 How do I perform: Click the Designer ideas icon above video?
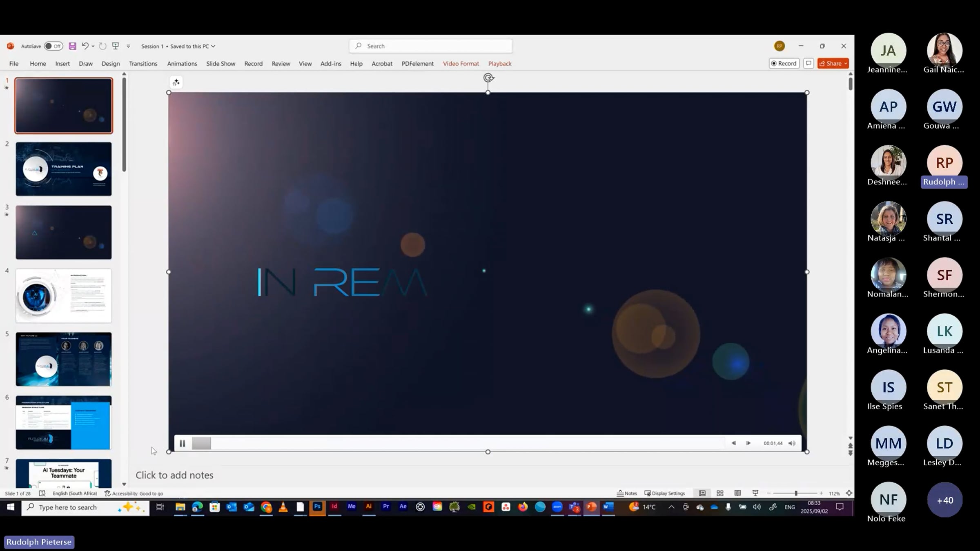click(x=176, y=82)
